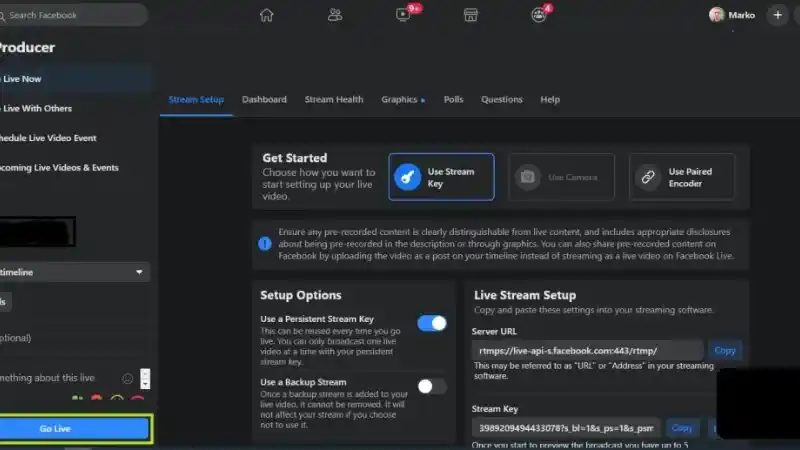Go to Facebook Home icon
Image resolution: width=800 pixels, height=450 pixels.
click(x=266, y=15)
